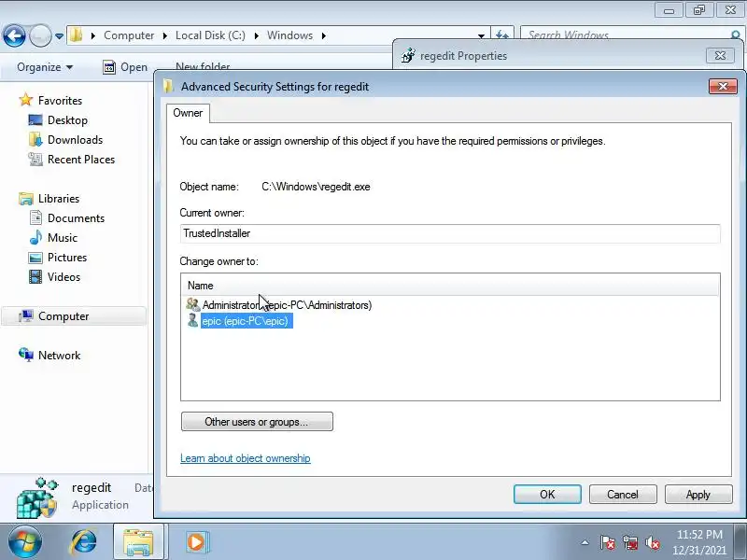Cancel the Advanced Security Settings dialog
Screen dimensions: 747x560
(x=623, y=495)
